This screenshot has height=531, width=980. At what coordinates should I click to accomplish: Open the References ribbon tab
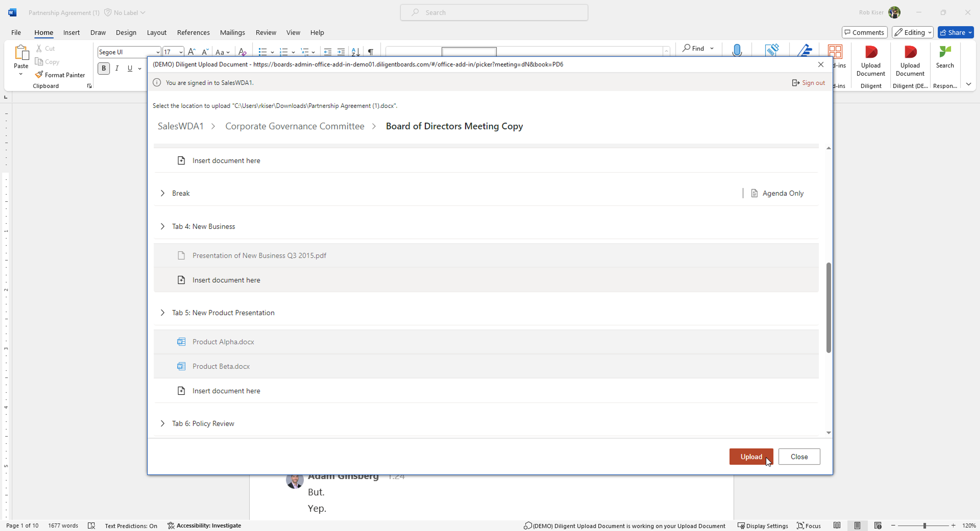tap(193, 32)
